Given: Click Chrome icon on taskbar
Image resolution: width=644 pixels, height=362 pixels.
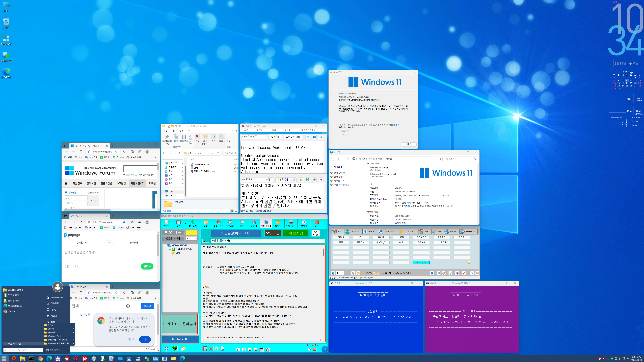Looking at the screenshot, I should tap(40, 359).
